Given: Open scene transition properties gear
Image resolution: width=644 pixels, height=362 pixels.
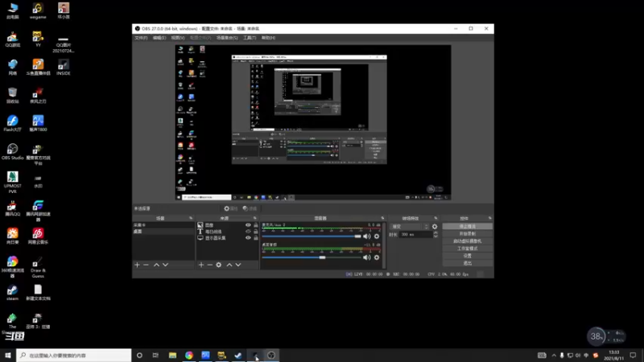Looking at the screenshot, I should (435, 227).
